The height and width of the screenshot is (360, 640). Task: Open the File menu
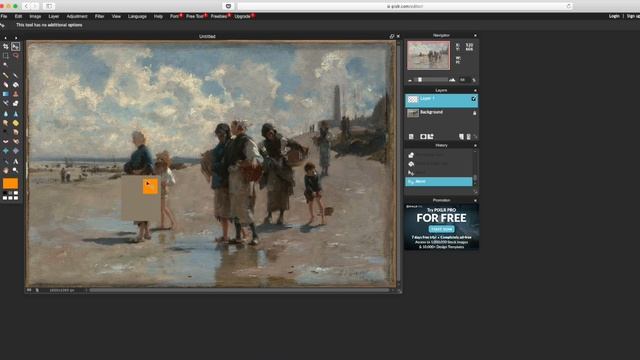pos(4,16)
